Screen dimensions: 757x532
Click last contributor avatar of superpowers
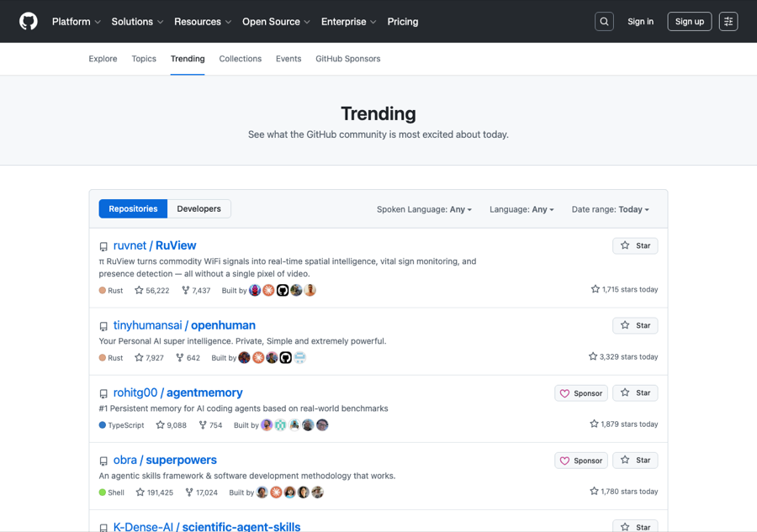point(317,492)
